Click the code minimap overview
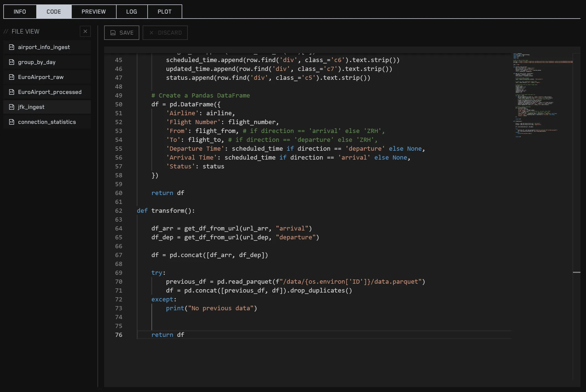 (x=542, y=95)
